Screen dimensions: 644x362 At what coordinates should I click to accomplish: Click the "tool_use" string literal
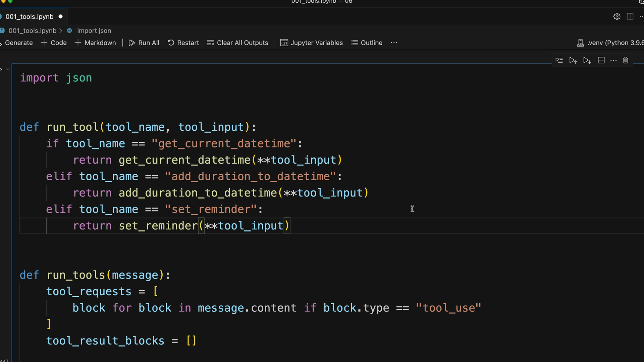448,308
